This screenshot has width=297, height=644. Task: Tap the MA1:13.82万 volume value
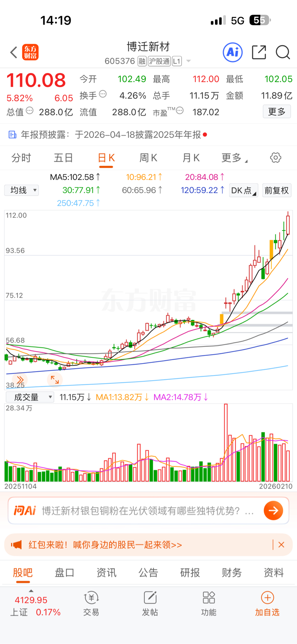pyautogui.click(x=123, y=397)
